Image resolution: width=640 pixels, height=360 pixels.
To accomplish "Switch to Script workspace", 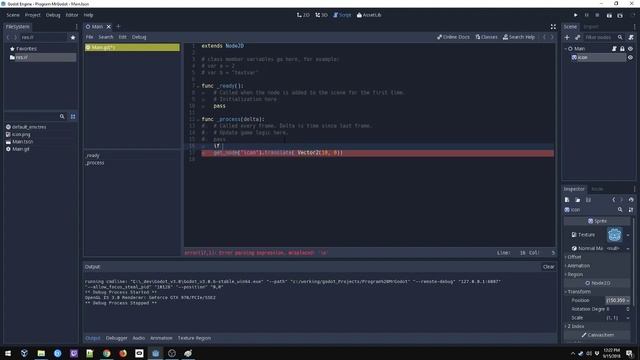I will coord(342,15).
